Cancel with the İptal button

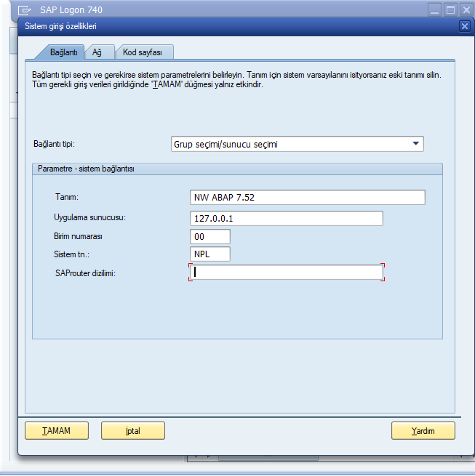(133, 430)
